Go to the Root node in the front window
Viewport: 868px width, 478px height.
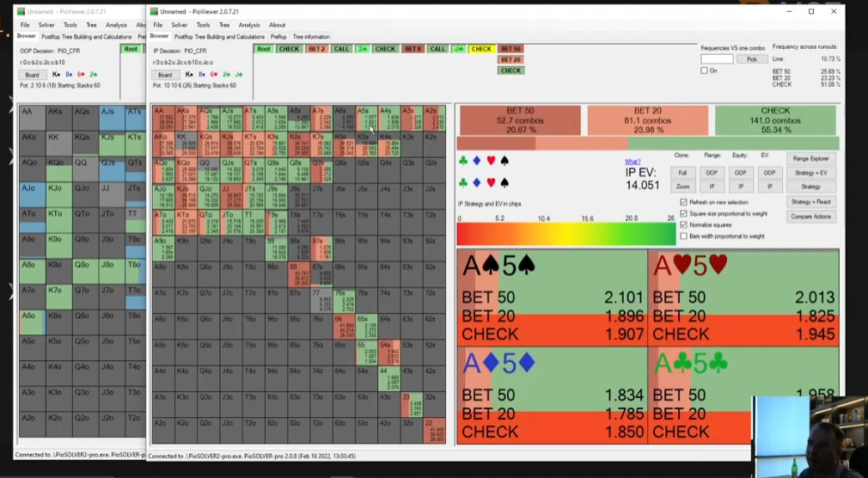pos(264,49)
